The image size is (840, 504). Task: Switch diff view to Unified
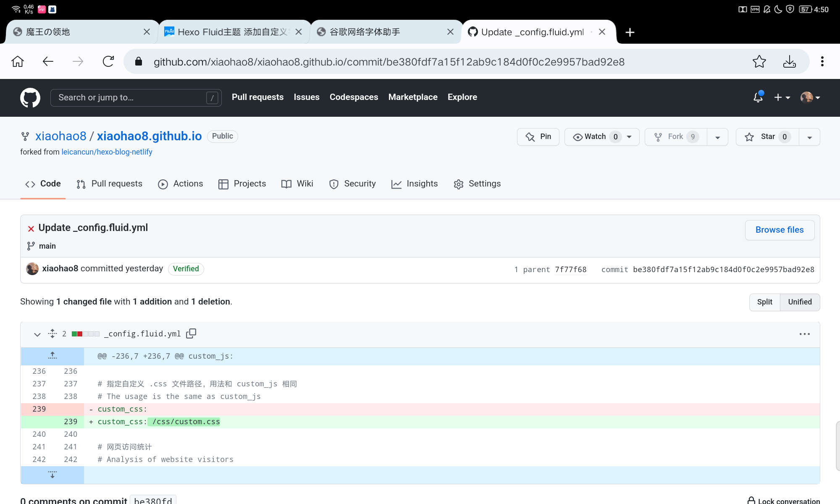click(800, 302)
